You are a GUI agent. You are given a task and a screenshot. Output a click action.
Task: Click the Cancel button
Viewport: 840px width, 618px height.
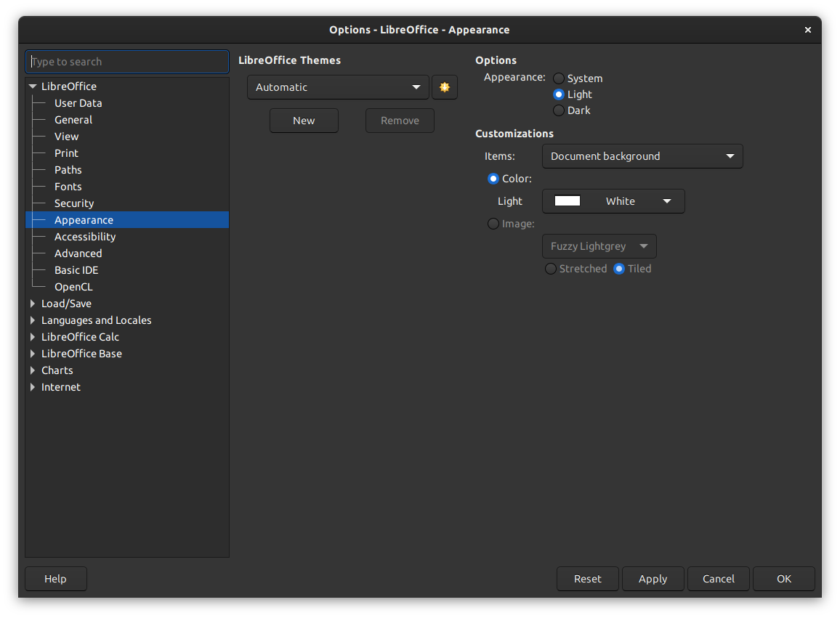[719, 579]
